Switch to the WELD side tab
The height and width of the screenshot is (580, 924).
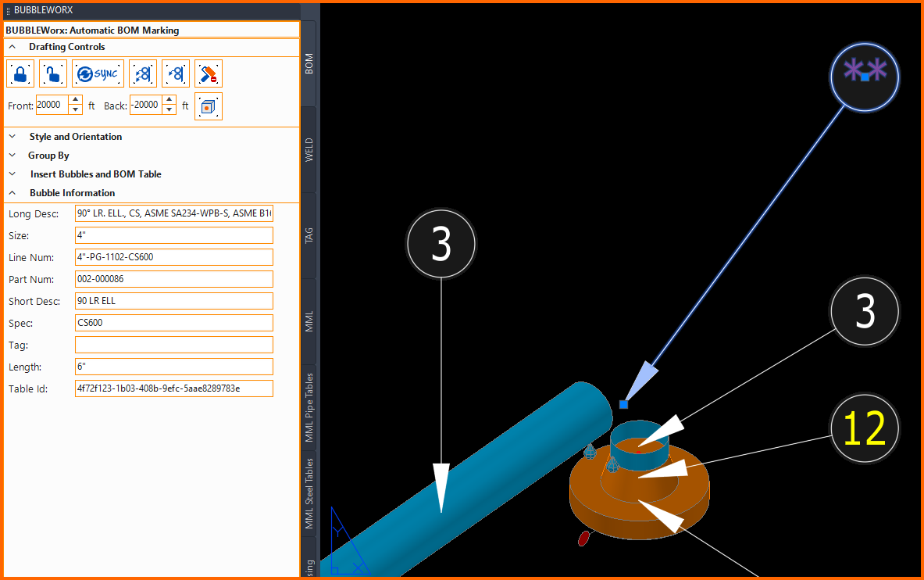pyautogui.click(x=309, y=150)
